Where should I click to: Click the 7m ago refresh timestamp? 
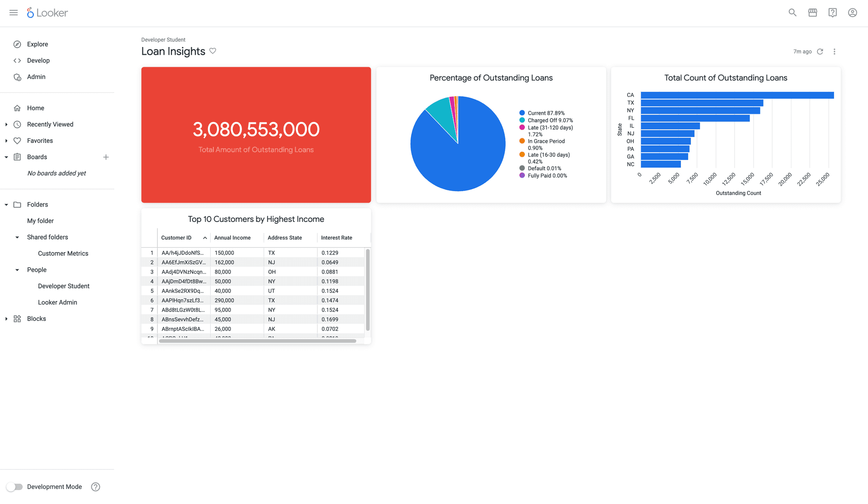pos(802,52)
